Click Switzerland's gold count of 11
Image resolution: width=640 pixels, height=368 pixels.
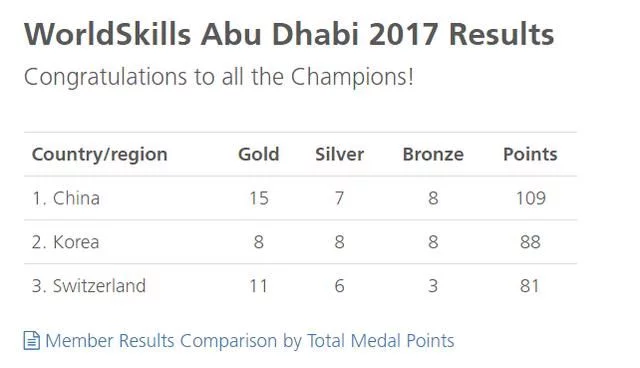[259, 286]
